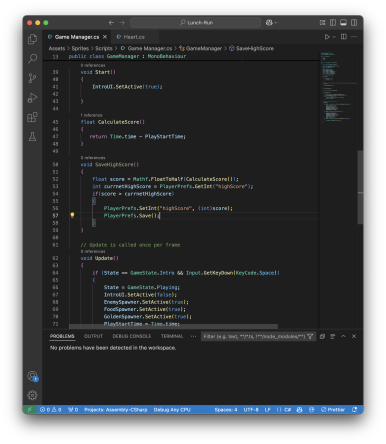Click the notifications bell at status bar end
The width and height of the screenshot is (386, 444).
tap(355, 410)
